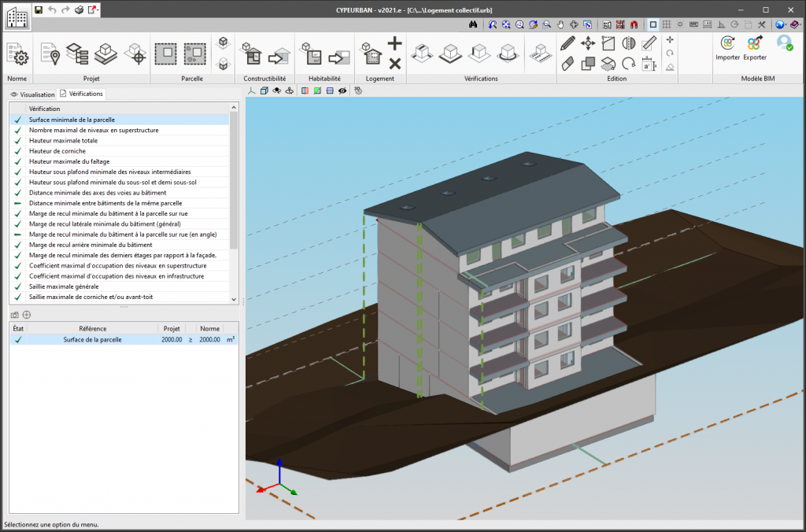The height and width of the screenshot is (532, 806).
Task: Click the Exporter BIM model button
Action: tap(755, 48)
